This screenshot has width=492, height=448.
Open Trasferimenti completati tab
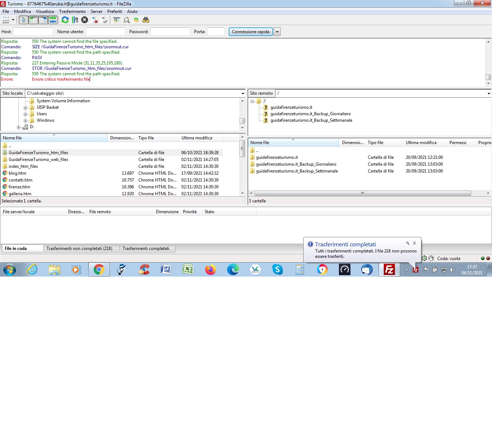coord(148,248)
